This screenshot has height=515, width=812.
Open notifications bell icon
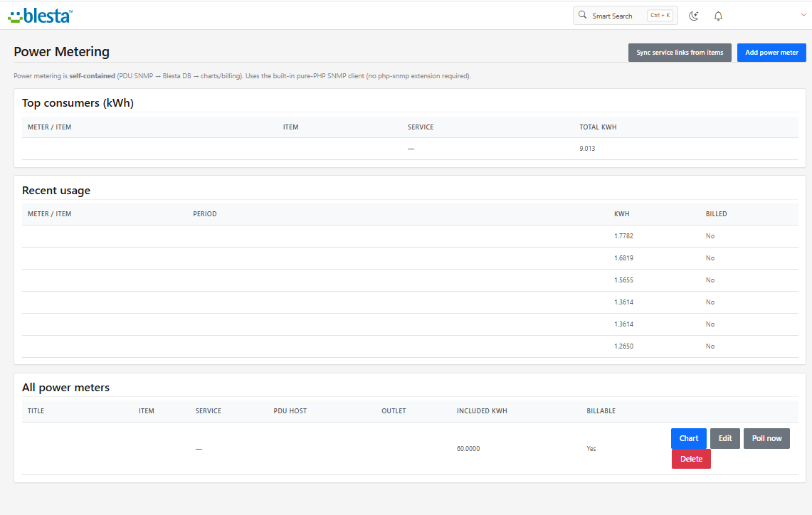click(718, 16)
